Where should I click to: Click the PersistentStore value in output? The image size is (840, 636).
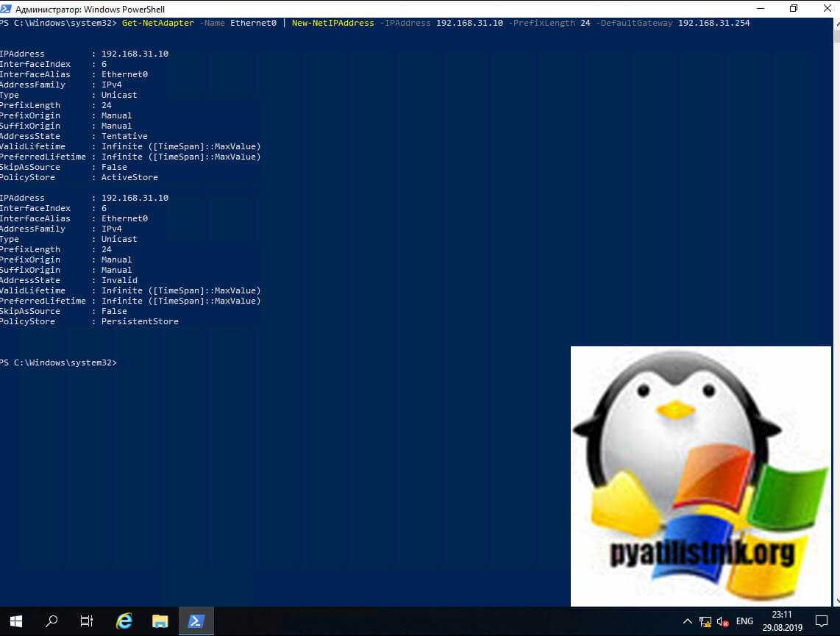[140, 321]
